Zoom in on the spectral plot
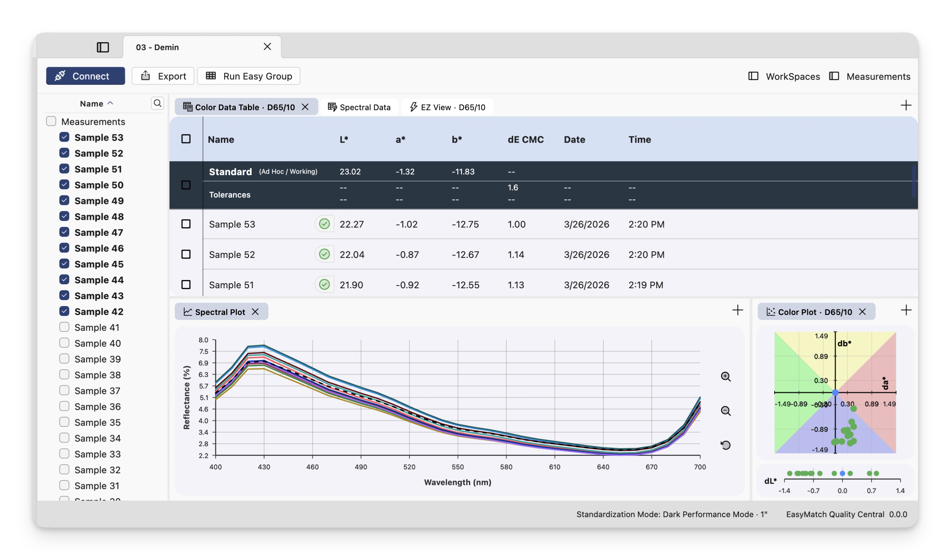Screen dimensions: 951x560 coord(725,377)
